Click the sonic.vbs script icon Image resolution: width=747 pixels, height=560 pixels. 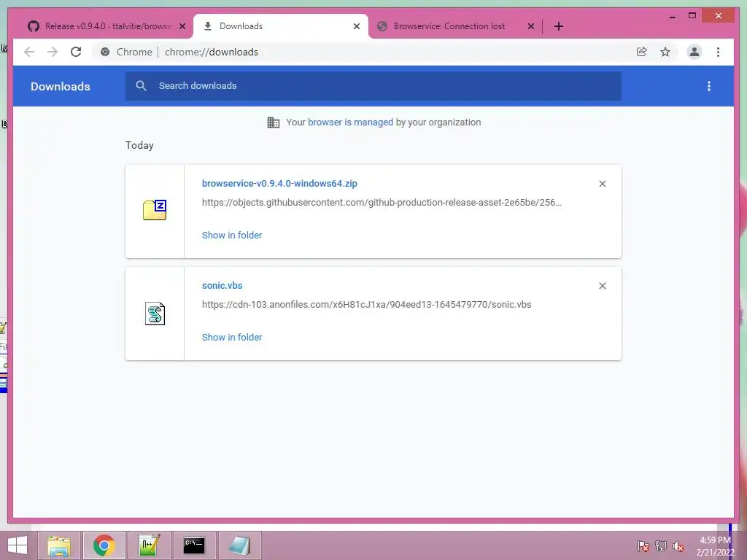[x=155, y=314]
